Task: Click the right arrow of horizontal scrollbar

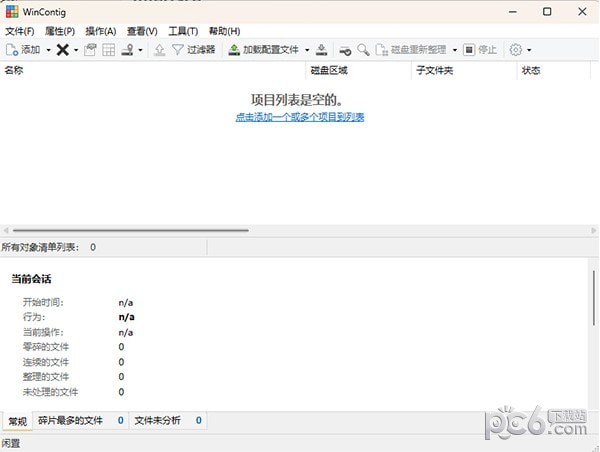Action: (x=593, y=230)
